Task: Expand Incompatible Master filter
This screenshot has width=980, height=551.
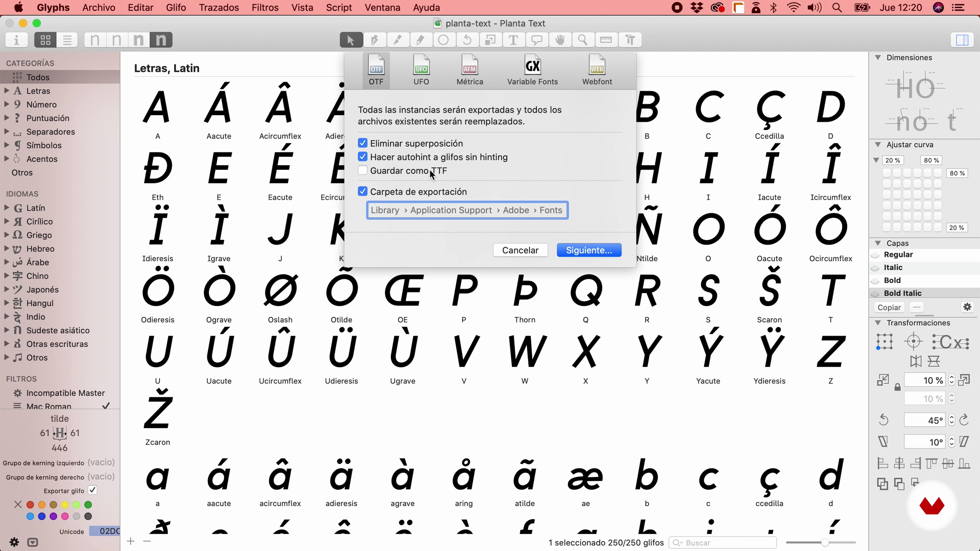Action: click(x=7, y=393)
